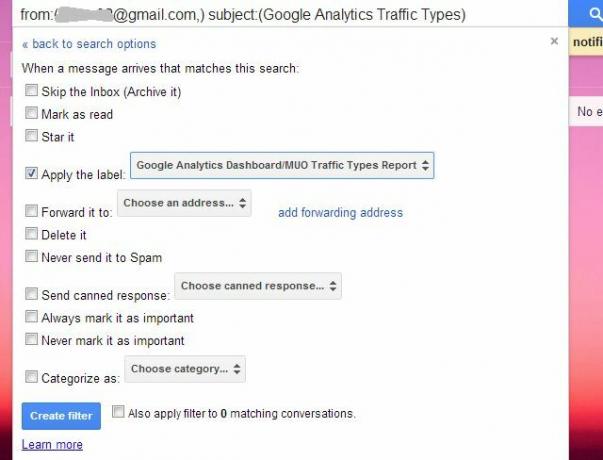Uncheck the Apply the label checkbox
This screenshot has height=460, width=603.
click(32, 173)
